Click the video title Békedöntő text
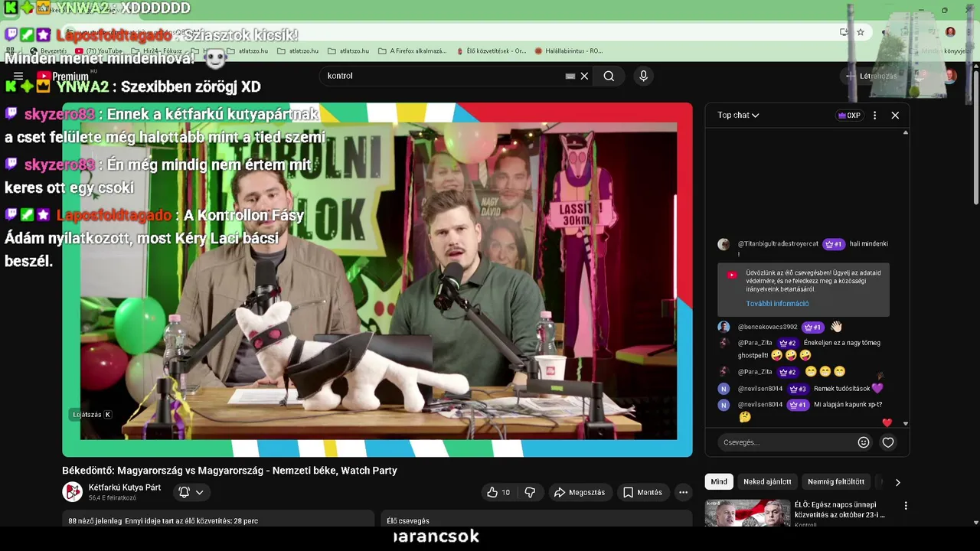Screen dimensions: 980x551 230,471
